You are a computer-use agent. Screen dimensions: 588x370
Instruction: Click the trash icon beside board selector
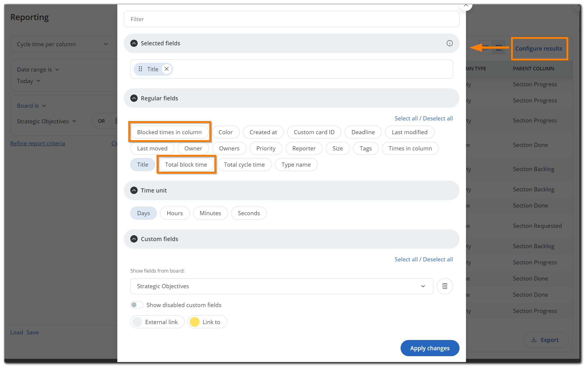(x=445, y=286)
